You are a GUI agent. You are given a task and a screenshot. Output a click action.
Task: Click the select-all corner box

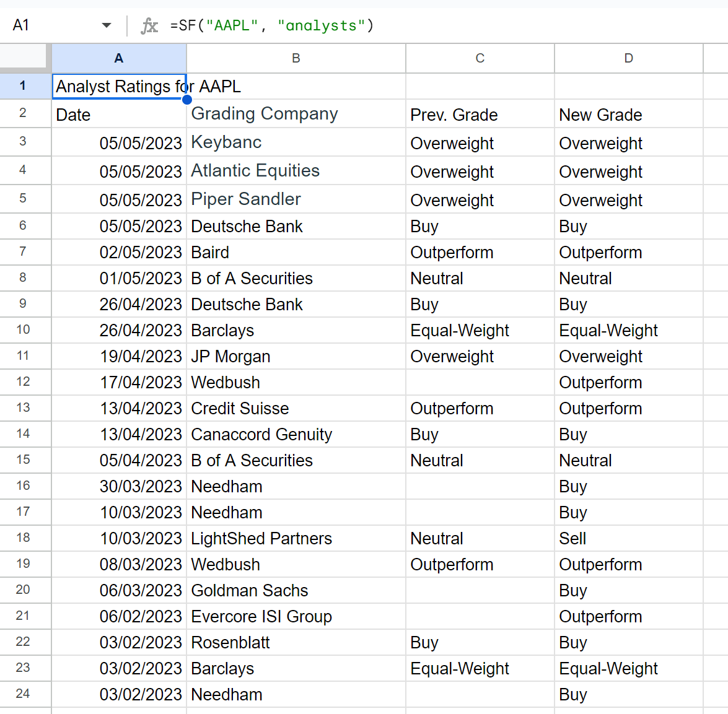[25, 58]
